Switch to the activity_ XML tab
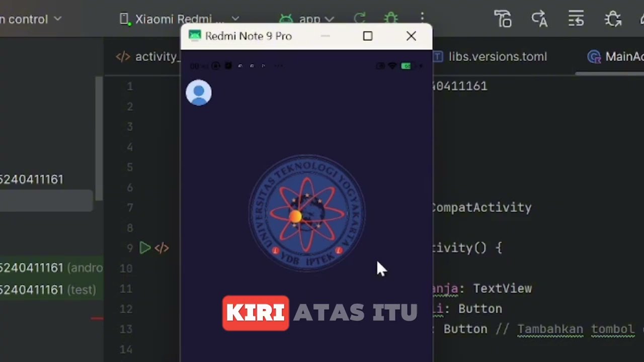Image resolution: width=644 pixels, height=362 pixels. click(x=148, y=56)
